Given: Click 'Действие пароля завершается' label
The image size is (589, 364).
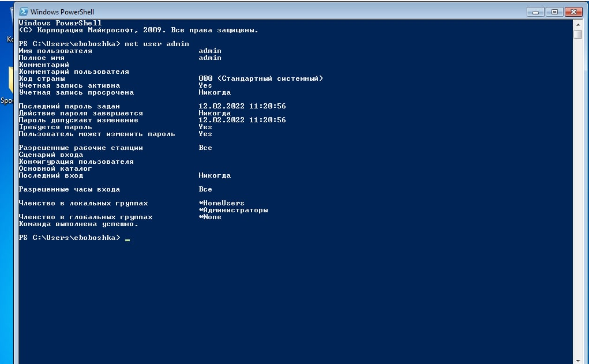Looking at the screenshot, I should point(81,113).
